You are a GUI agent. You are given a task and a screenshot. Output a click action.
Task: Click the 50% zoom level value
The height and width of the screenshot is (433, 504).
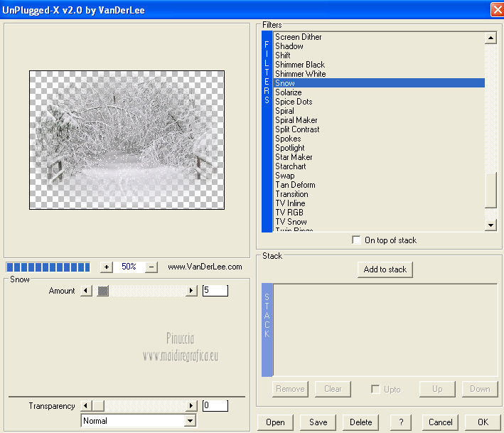pos(129,267)
